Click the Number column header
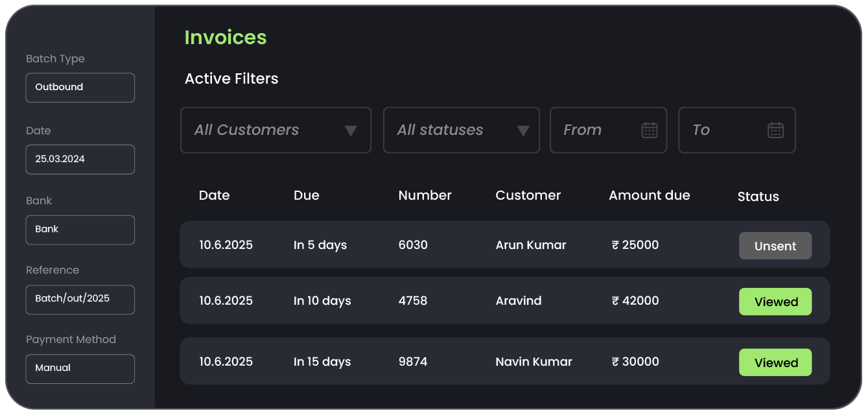This screenshot has height=415, width=868. coord(425,195)
